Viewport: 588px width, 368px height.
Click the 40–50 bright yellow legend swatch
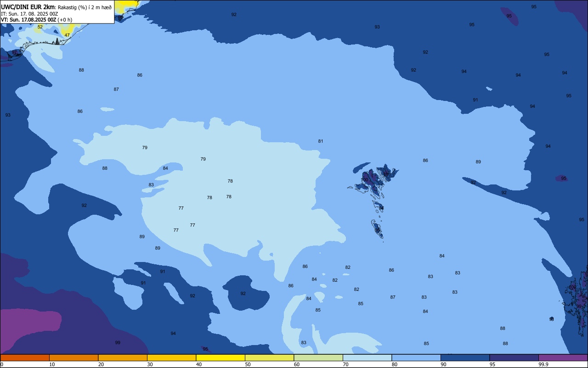coord(220,357)
